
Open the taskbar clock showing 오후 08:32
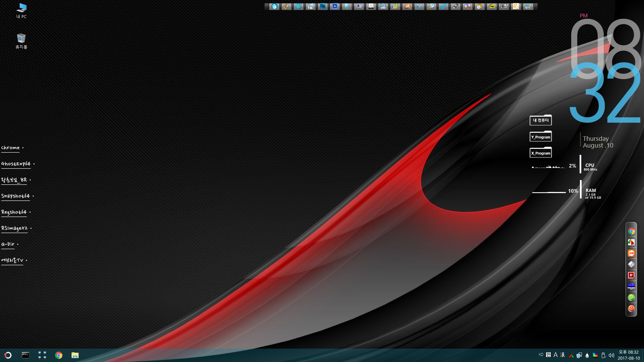pyautogui.click(x=629, y=355)
